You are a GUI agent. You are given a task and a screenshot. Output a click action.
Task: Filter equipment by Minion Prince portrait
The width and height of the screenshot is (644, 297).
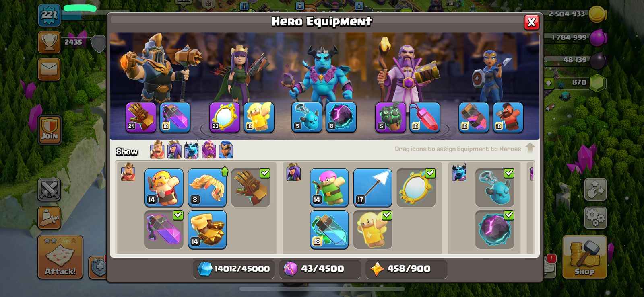click(192, 150)
